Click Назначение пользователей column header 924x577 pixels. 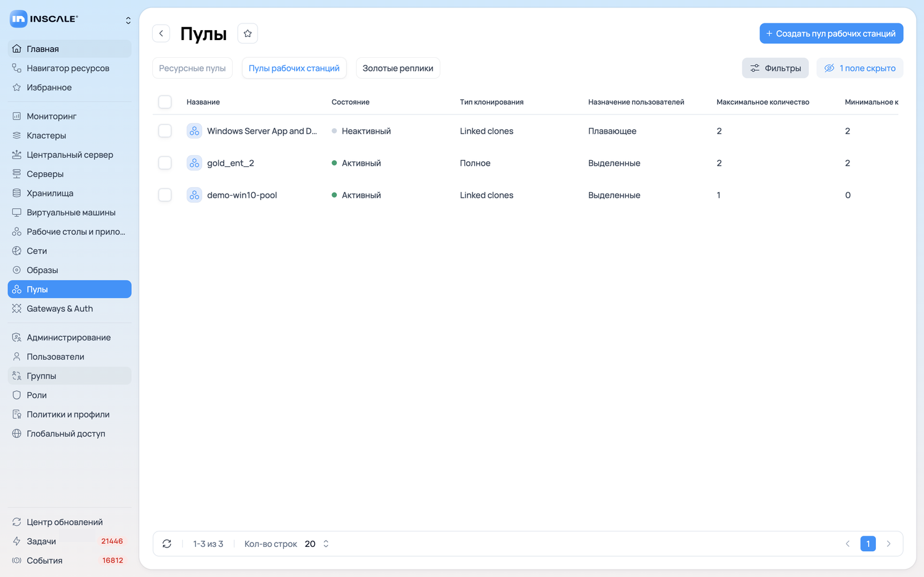(x=636, y=102)
